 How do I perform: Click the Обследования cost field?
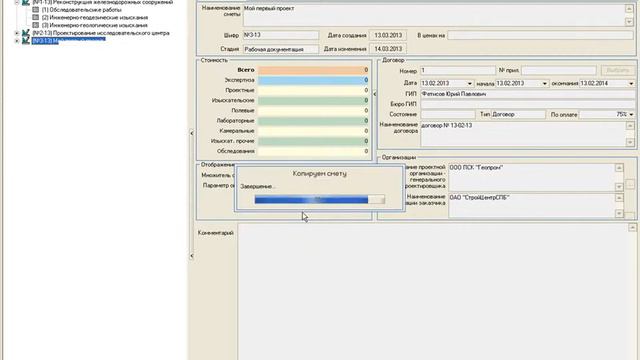(x=313, y=151)
